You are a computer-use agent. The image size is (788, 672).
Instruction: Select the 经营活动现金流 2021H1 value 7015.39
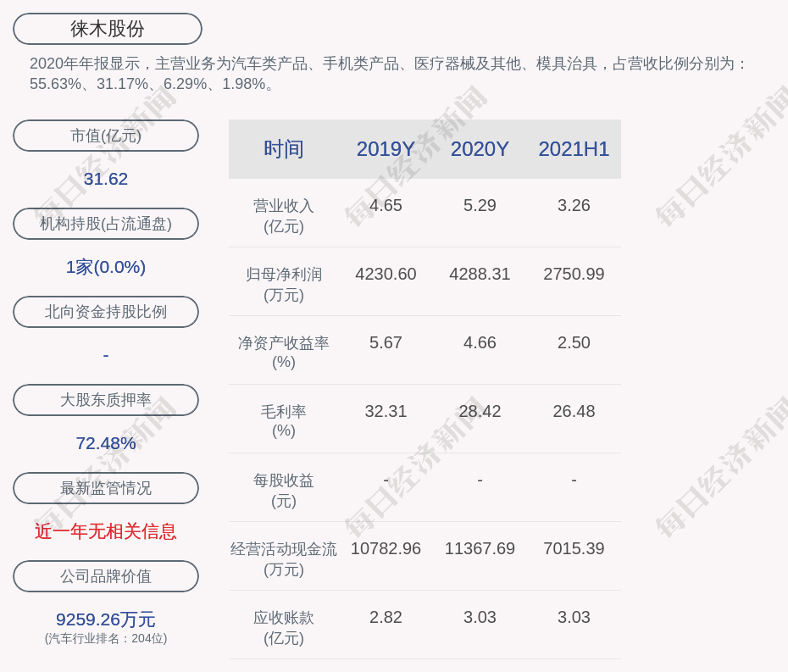574,549
